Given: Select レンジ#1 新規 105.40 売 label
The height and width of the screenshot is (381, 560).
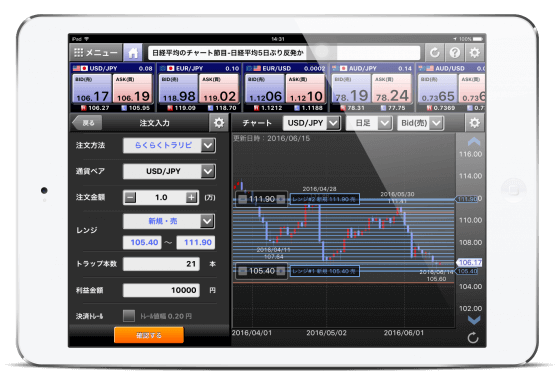Looking at the screenshot, I should pos(324,271).
